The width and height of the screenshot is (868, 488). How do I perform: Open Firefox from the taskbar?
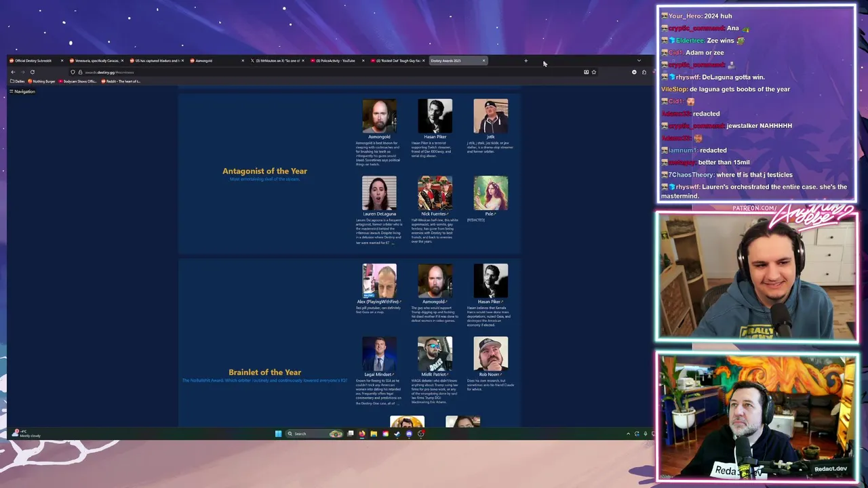362,434
